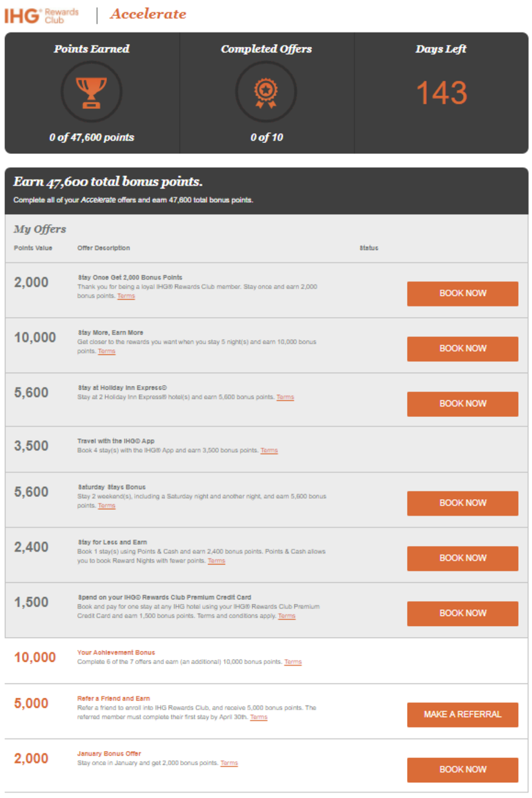Open Terms for Travel with IHG App
532x798 pixels.
[x=269, y=450]
